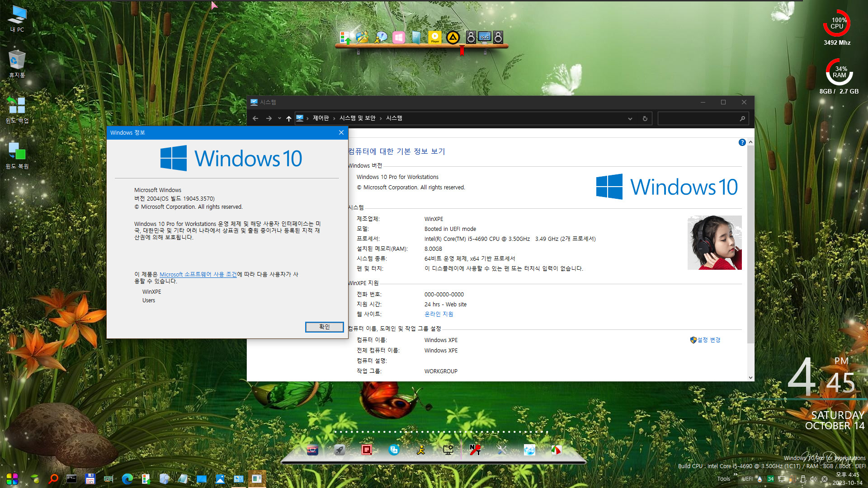Click the crossed tools icon in dock
868x488 pixels.
coord(502,450)
